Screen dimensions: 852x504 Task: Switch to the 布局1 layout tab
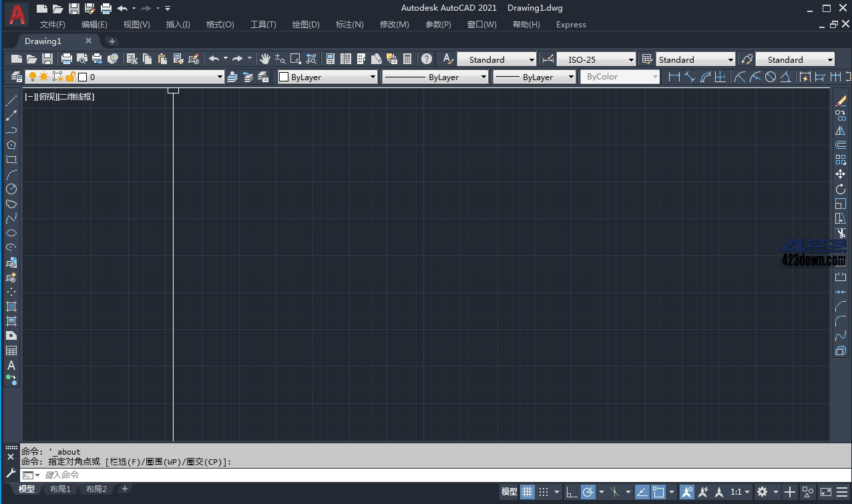(59, 489)
